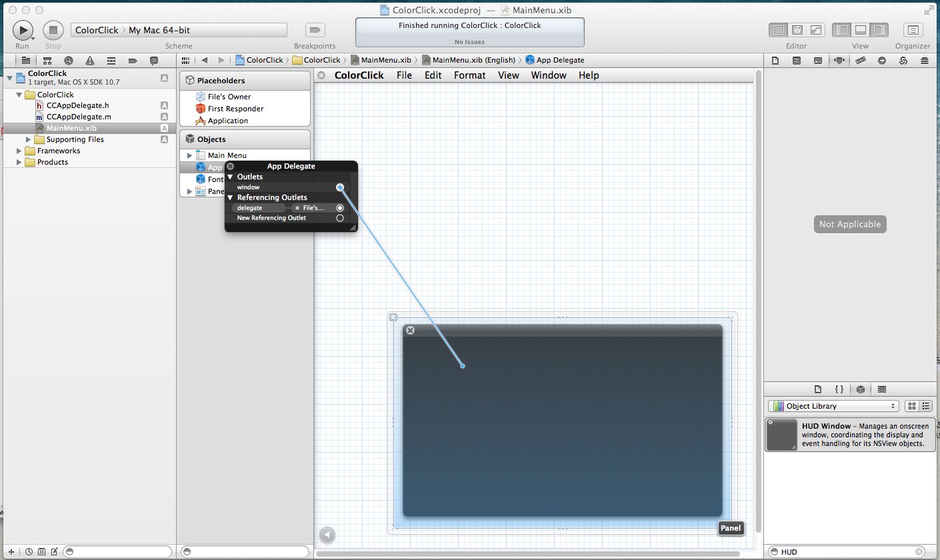This screenshot has height=560, width=940.
Task: Expand the Products folder
Action: coord(19,162)
